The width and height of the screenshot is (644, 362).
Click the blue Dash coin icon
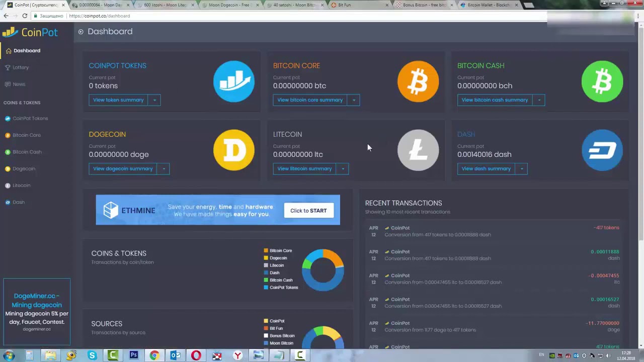click(x=602, y=150)
